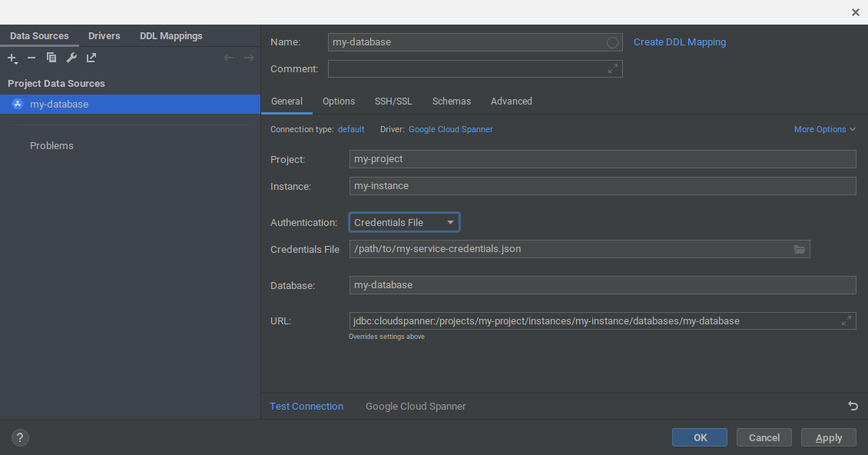Change the Connection type from default

pyautogui.click(x=351, y=129)
